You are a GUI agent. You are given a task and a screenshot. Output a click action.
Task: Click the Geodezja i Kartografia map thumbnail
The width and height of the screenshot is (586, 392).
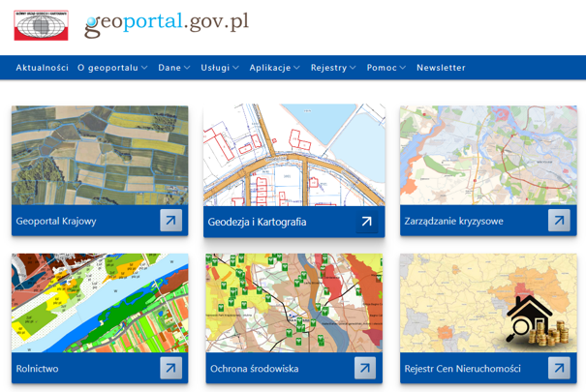tap(294, 155)
